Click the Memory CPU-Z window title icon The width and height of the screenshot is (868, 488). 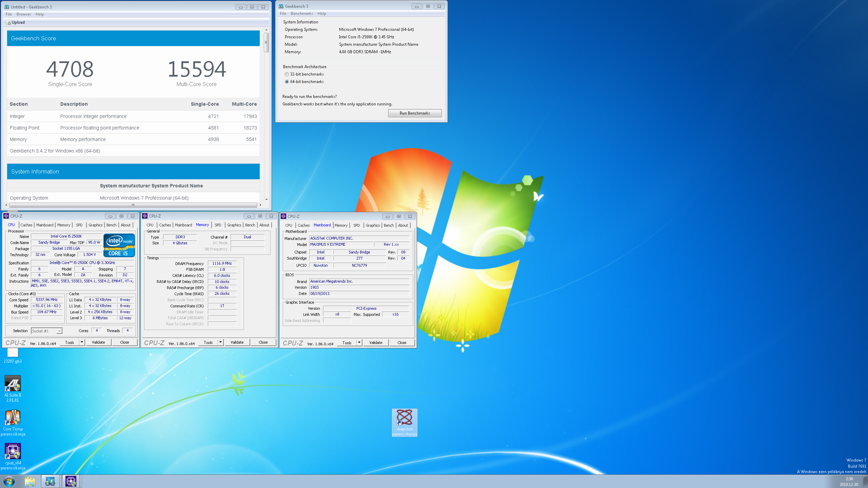pos(145,216)
